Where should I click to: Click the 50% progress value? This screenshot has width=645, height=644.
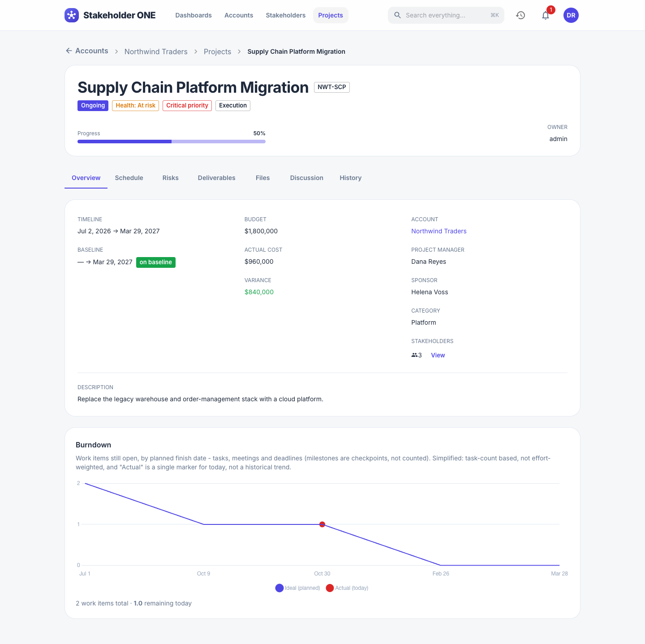[259, 133]
